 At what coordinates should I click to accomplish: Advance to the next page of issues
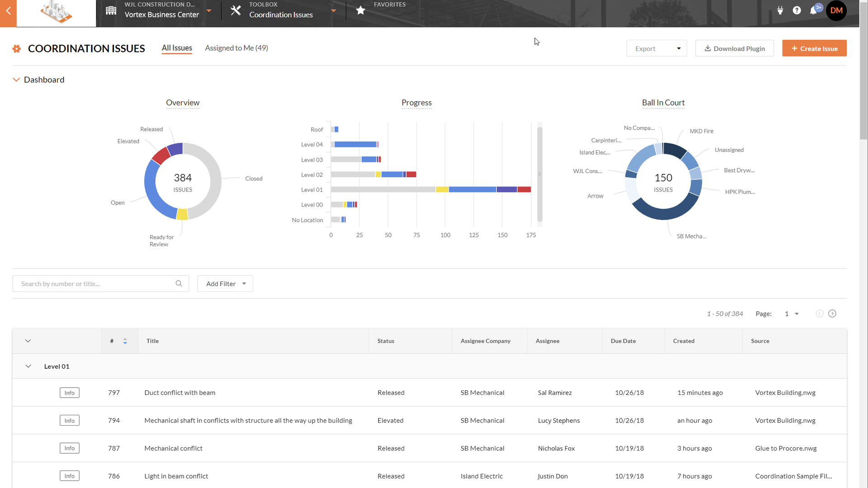click(x=833, y=313)
